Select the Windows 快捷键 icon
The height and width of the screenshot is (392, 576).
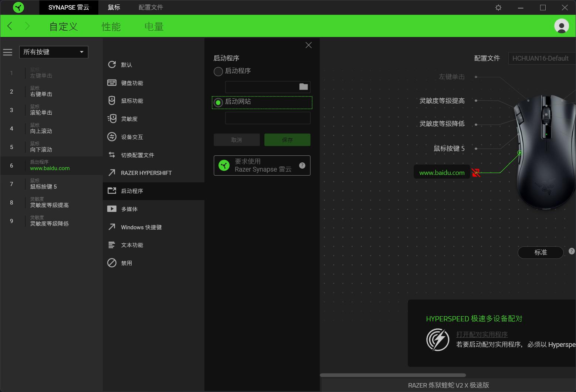click(x=112, y=227)
